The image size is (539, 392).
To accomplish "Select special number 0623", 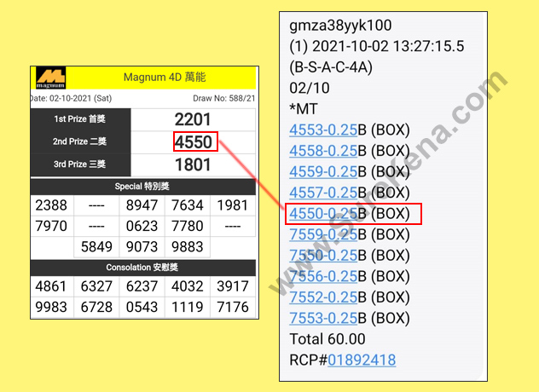I will pos(142,226).
